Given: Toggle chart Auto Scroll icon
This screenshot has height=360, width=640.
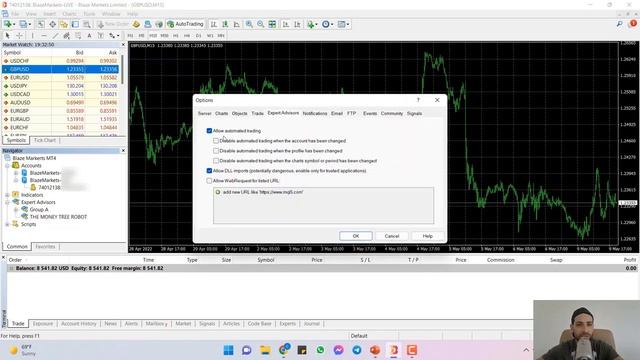Looking at the screenshot, I should coord(286,24).
